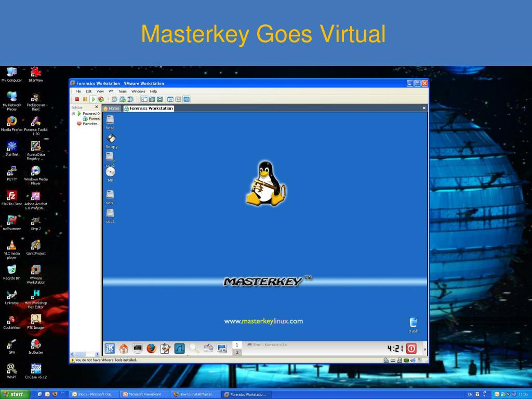The image size is (532, 399).
Task: Take a snapshot with the first clock icon
Action: pos(114,99)
